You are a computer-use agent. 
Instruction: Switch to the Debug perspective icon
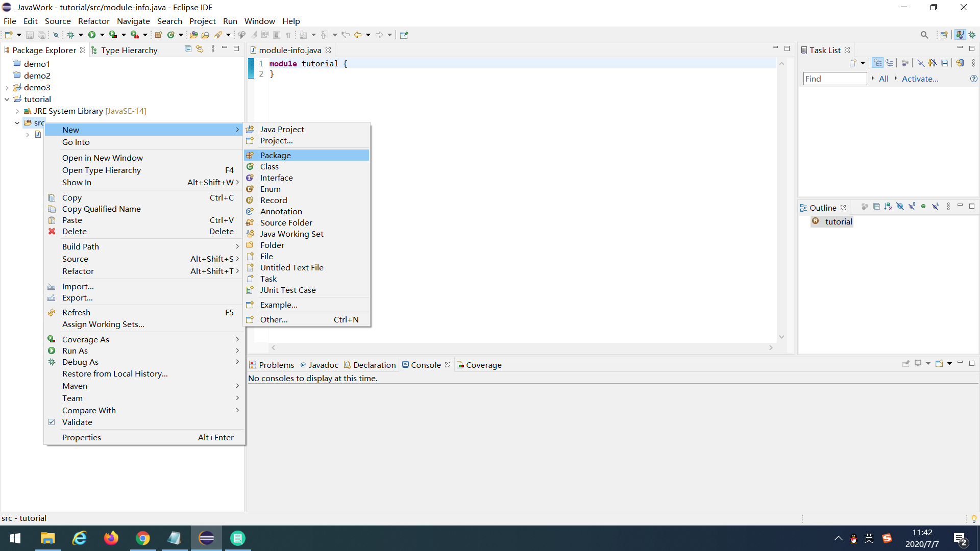point(972,35)
